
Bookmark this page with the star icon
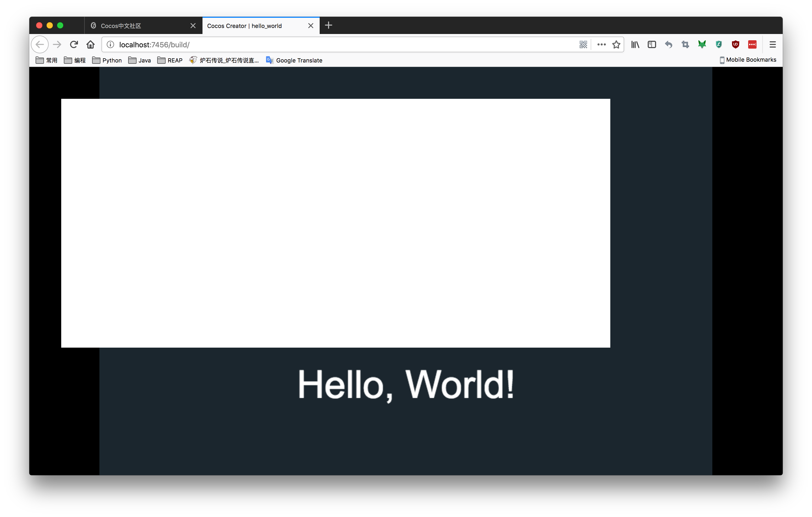coord(616,44)
